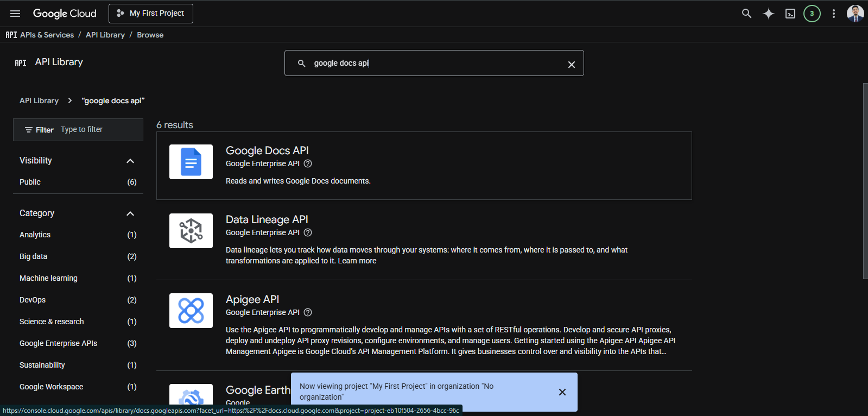Filter by Analytics category
This screenshot has height=416, width=868.
[78, 235]
